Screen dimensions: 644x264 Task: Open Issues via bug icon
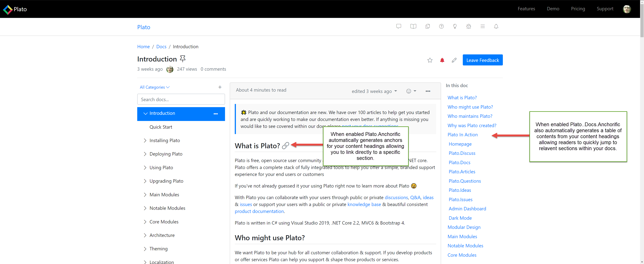pos(469,26)
